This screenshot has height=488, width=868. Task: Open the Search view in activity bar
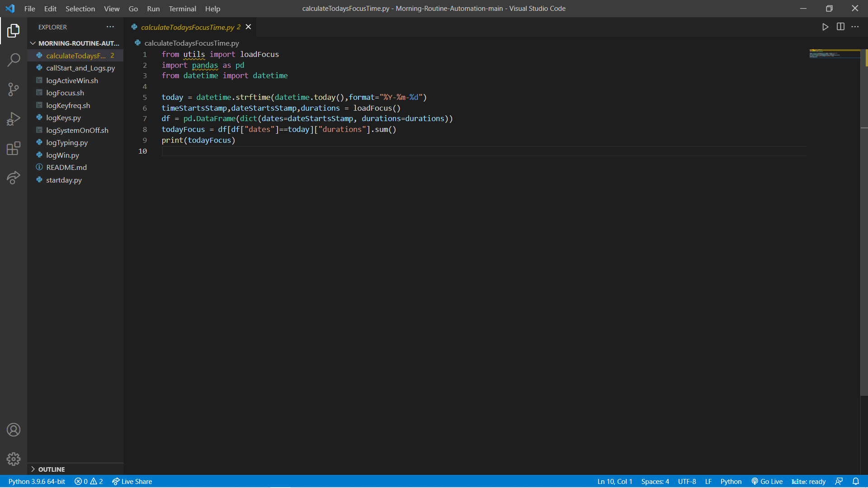[14, 60]
